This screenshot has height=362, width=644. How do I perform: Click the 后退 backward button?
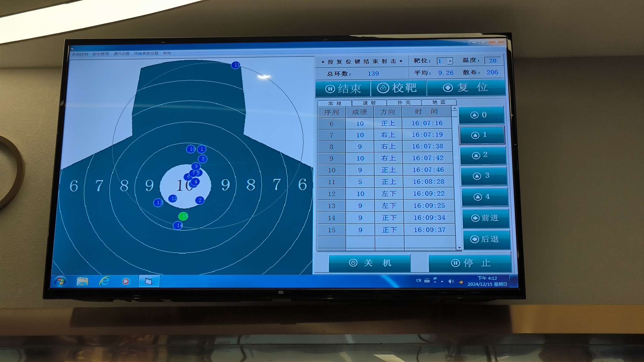point(486,239)
